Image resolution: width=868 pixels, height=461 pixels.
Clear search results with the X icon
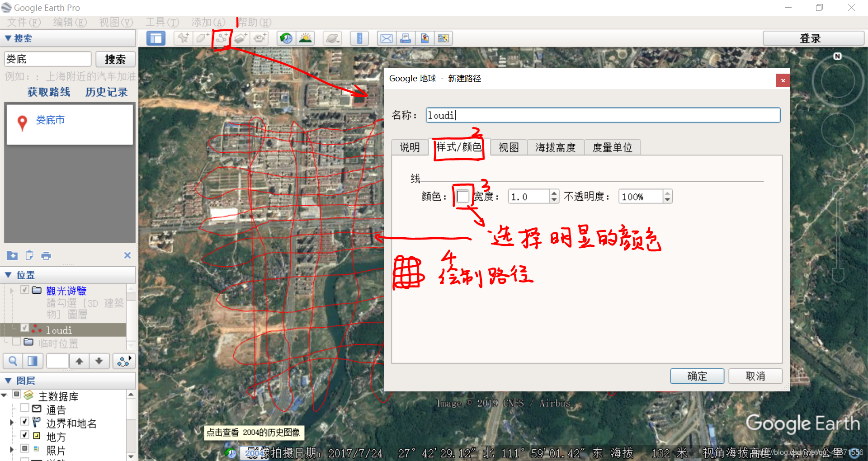(127, 255)
